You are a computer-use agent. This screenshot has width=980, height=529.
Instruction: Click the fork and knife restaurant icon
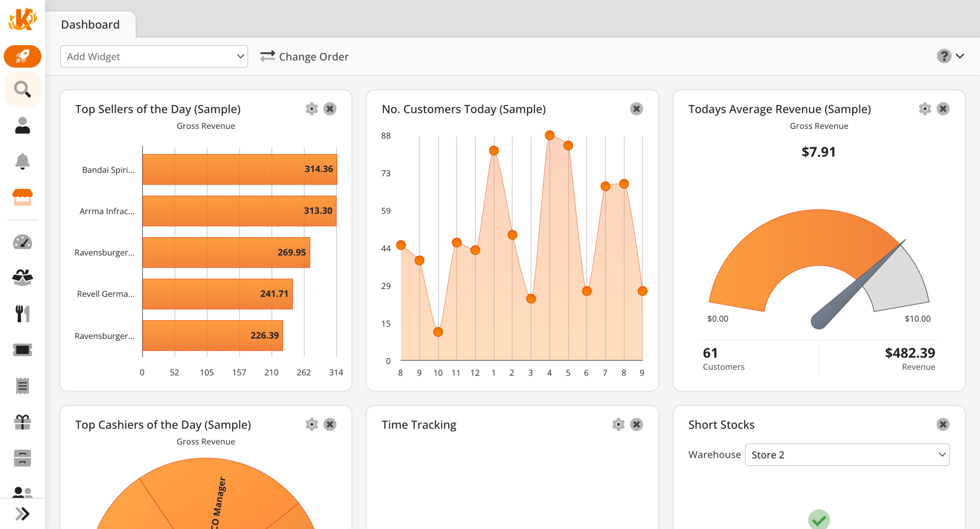(x=23, y=314)
